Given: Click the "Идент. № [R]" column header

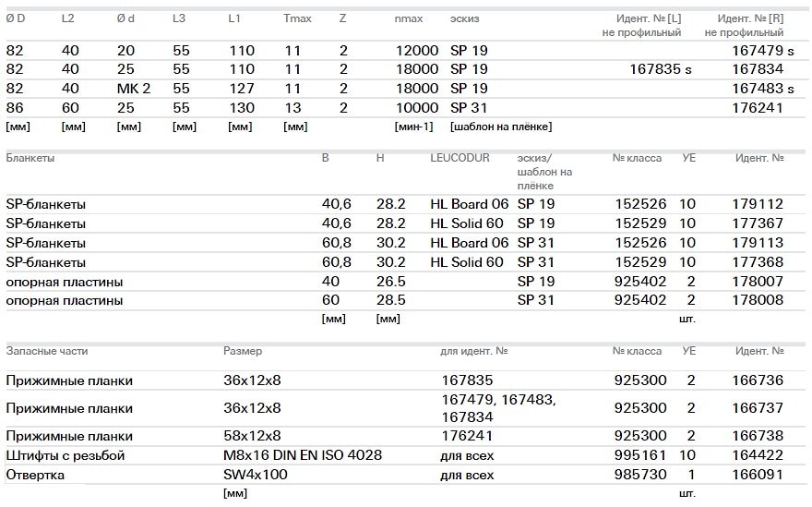Looking at the screenshot, I should pos(750,18).
